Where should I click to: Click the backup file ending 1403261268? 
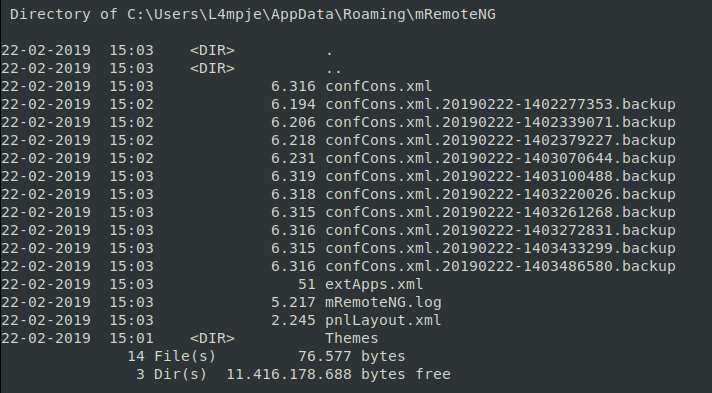[500, 213]
